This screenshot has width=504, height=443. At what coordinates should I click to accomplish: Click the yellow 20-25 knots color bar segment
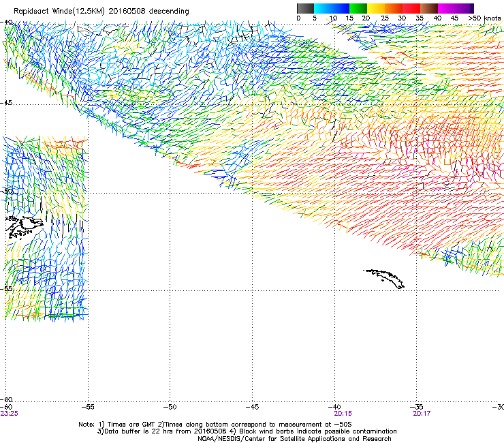(x=376, y=8)
